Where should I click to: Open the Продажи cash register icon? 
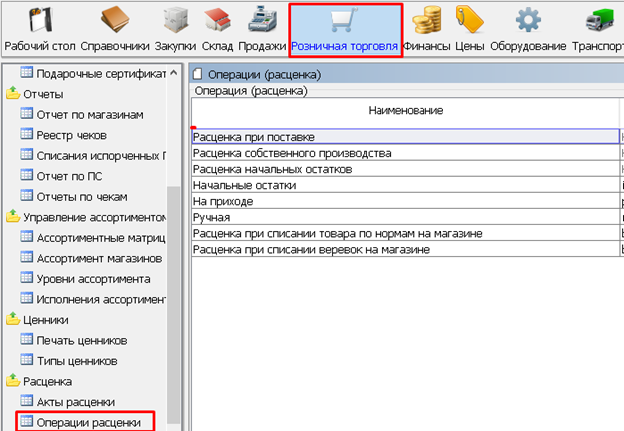pyautogui.click(x=261, y=21)
